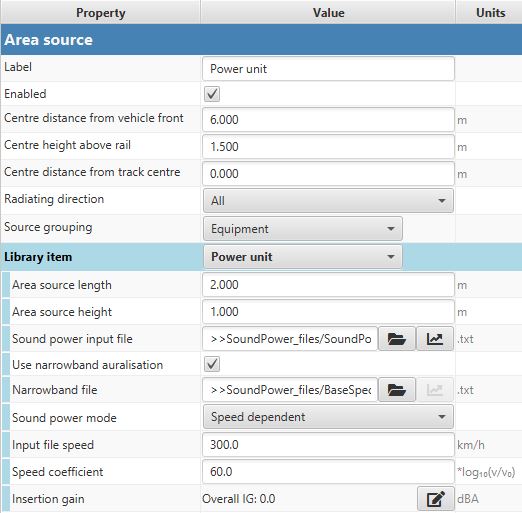This screenshot has width=522, height=513.
Task: Click the Area source length field
Action: [328, 285]
